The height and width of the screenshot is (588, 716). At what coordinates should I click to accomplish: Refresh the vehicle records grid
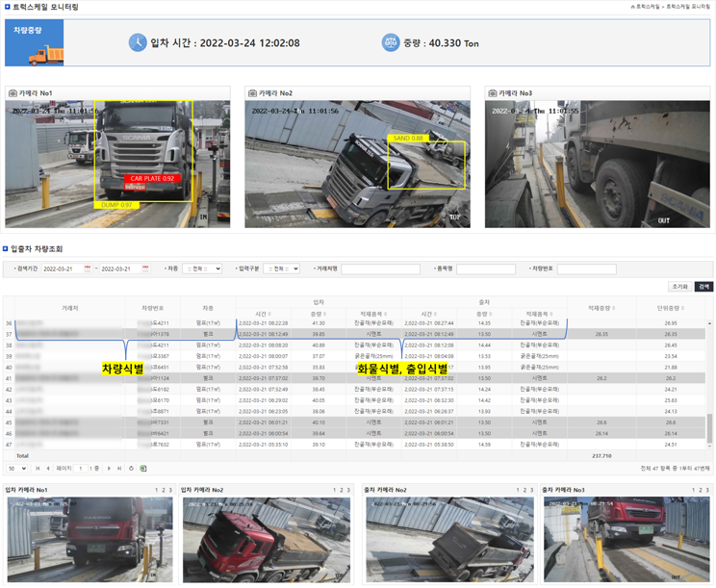pyautogui.click(x=131, y=468)
